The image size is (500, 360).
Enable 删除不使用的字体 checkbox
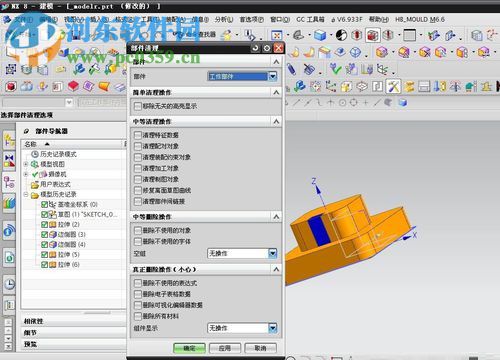pyautogui.click(x=137, y=241)
